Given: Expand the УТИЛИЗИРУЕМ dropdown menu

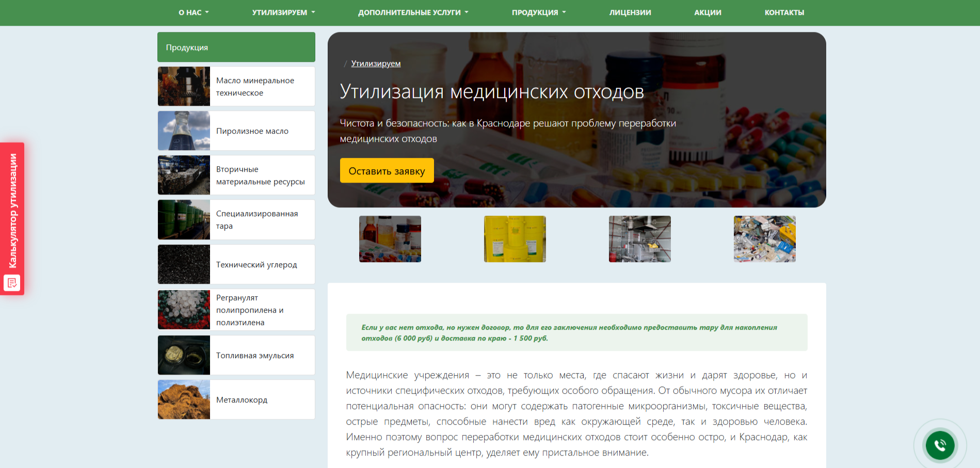Looking at the screenshot, I should tap(283, 12).
